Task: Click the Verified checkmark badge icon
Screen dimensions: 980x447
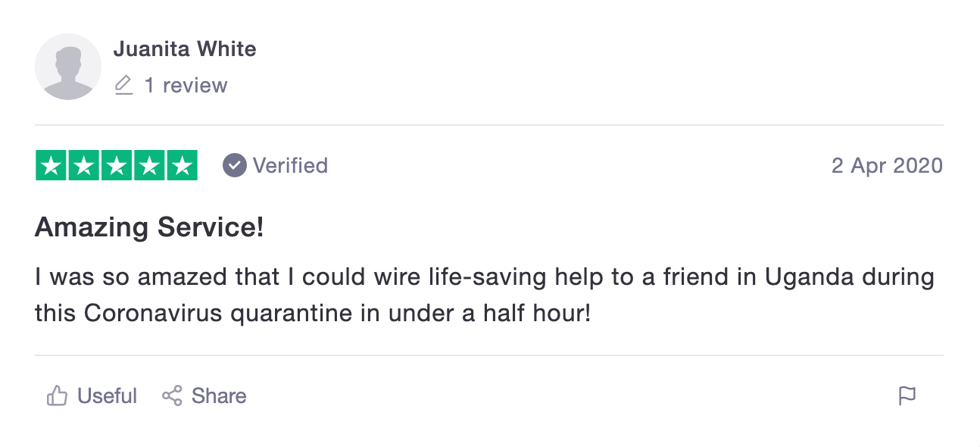Action: click(x=235, y=165)
